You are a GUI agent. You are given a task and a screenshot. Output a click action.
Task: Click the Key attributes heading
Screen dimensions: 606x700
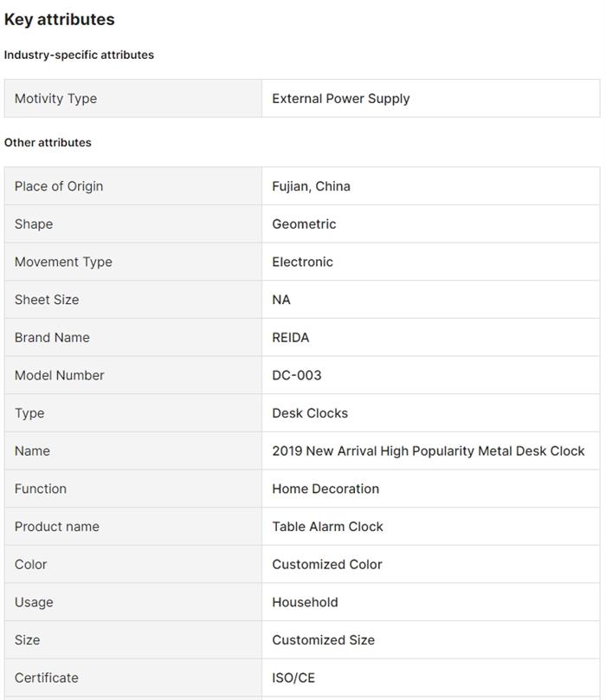(x=59, y=19)
